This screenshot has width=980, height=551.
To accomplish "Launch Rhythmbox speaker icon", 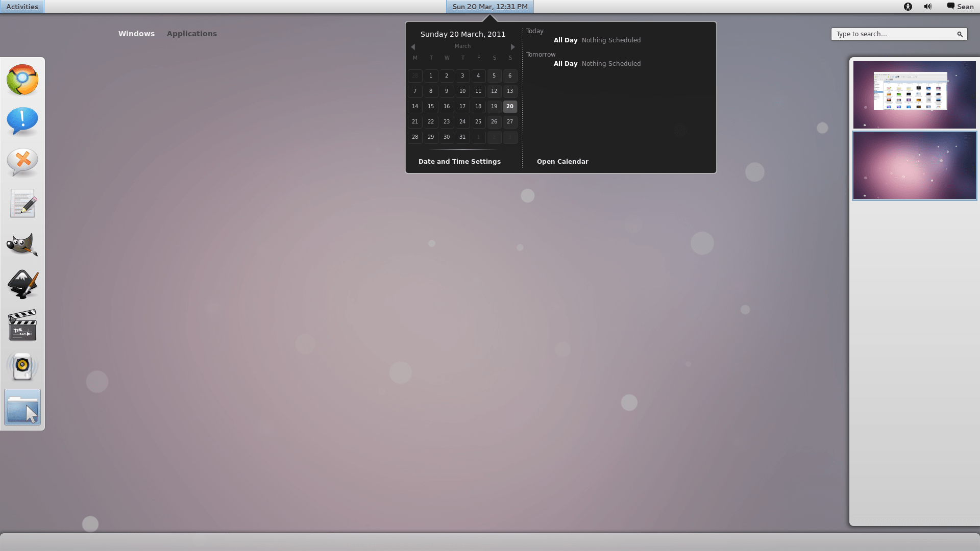I will pos(22,366).
